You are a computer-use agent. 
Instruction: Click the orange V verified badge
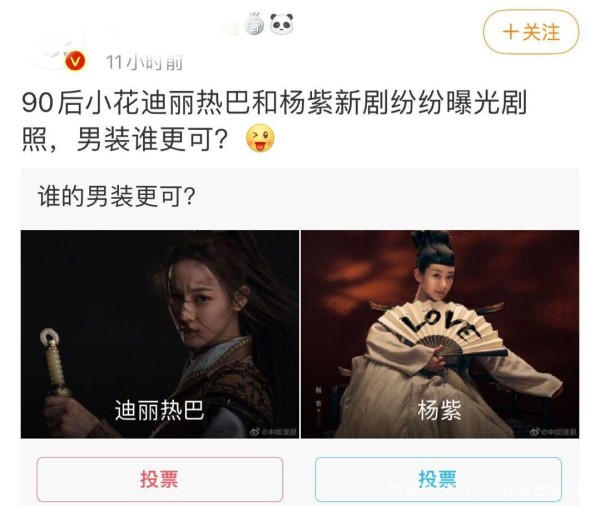coord(75,61)
